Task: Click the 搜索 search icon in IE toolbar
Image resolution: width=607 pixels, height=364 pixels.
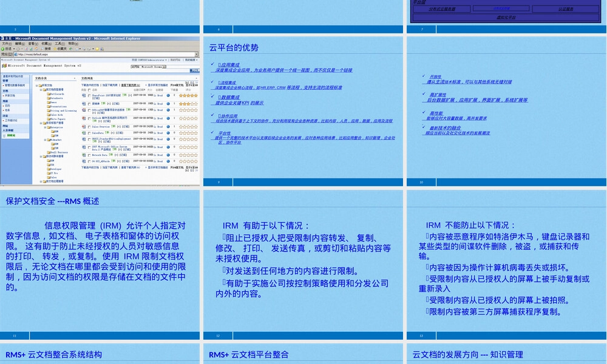Action: coord(42,49)
